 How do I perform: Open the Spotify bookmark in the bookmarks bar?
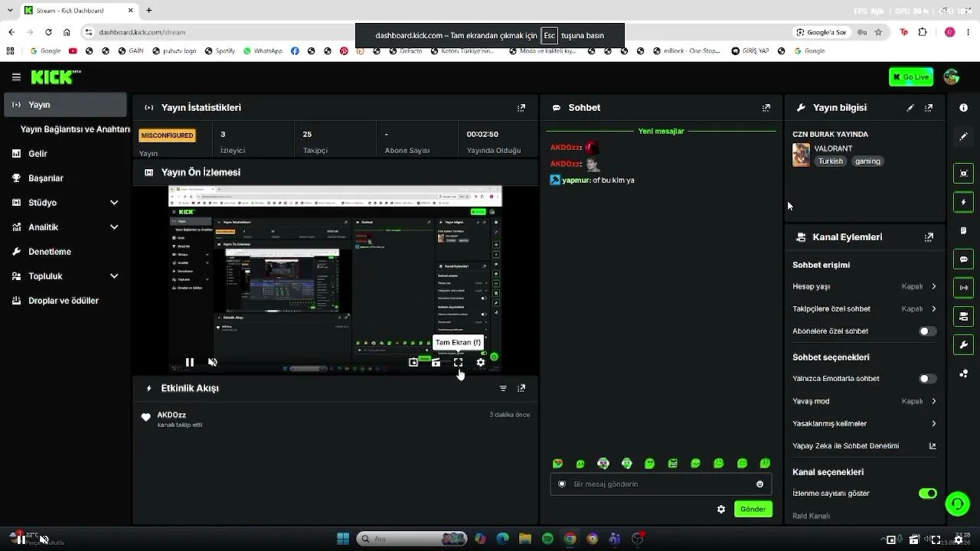(x=220, y=51)
